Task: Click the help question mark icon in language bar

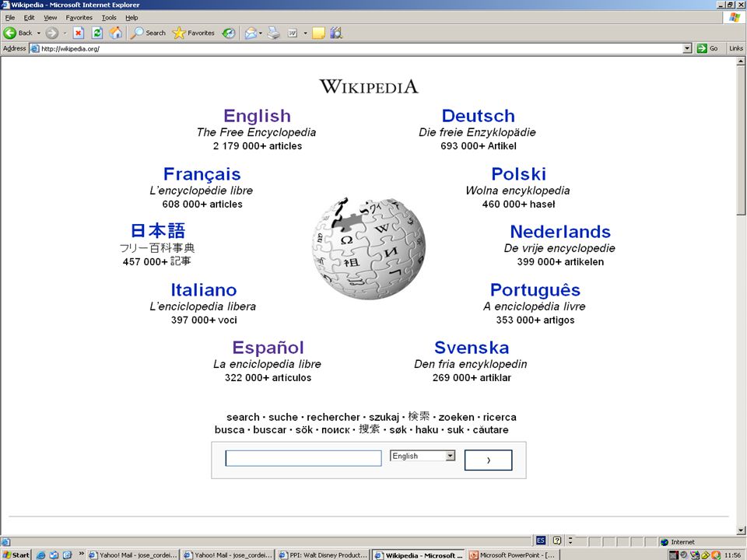Action: pyautogui.click(x=557, y=541)
